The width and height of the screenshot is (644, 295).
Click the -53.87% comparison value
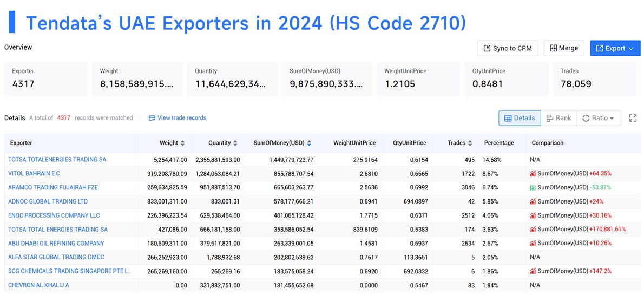[x=600, y=187]
